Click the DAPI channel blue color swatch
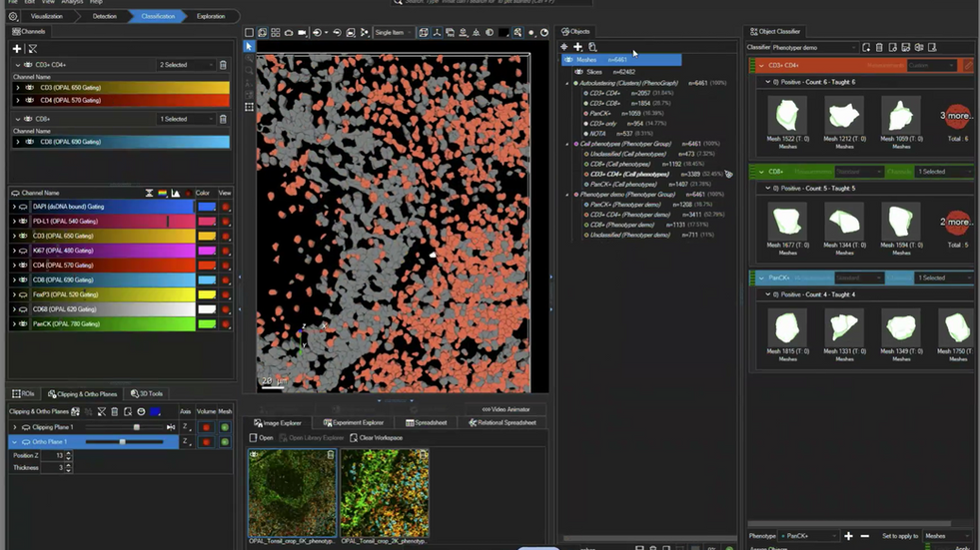Screen dimensions: 980x550 point(206,208)
